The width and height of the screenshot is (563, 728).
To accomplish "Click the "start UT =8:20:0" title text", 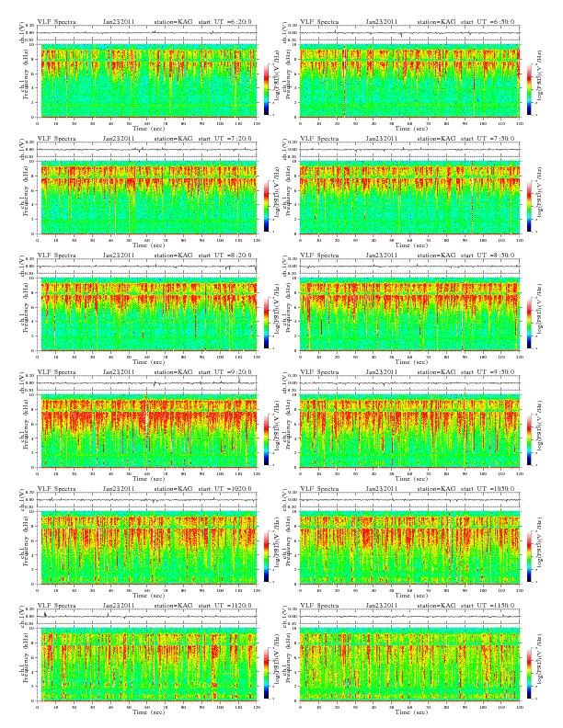I will [224, 256].
